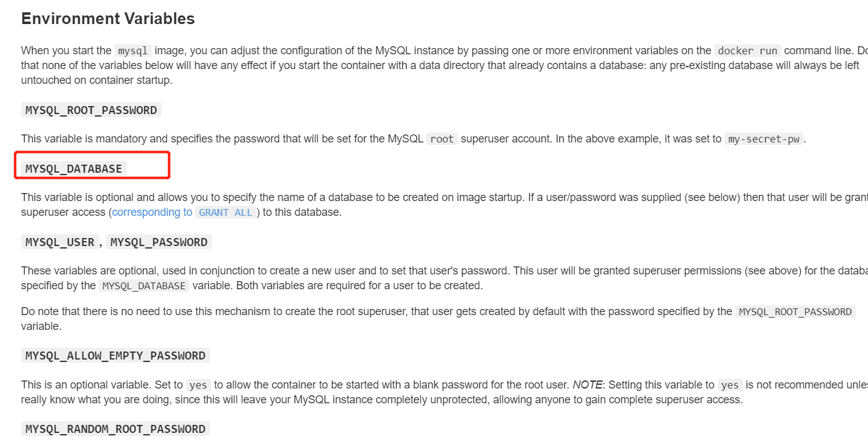The image size is (868, 444).
Task: Select the MYSQL_ALLOW_EMPTY_PASSWORD variable heading
Action: tap(115, 356)
